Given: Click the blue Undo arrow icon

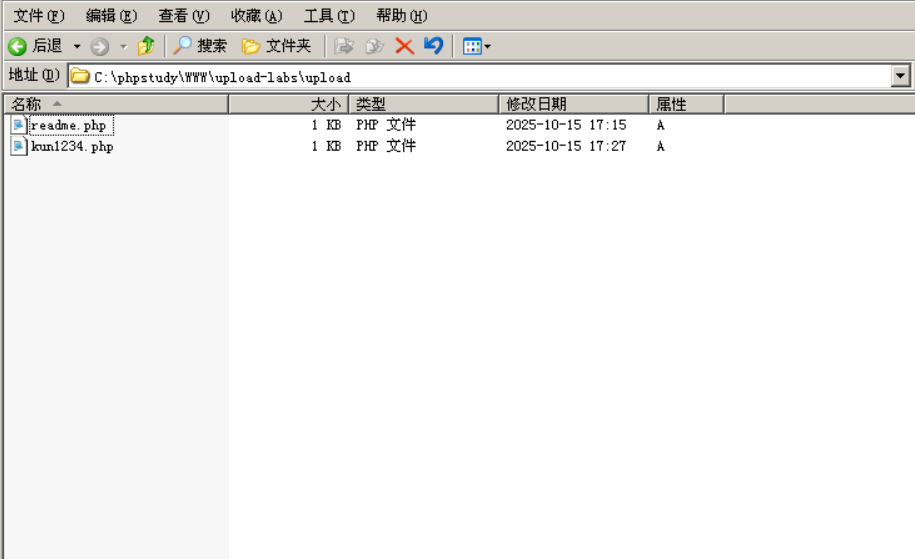Looking at the screenshot, I should [x=434, y=46].
